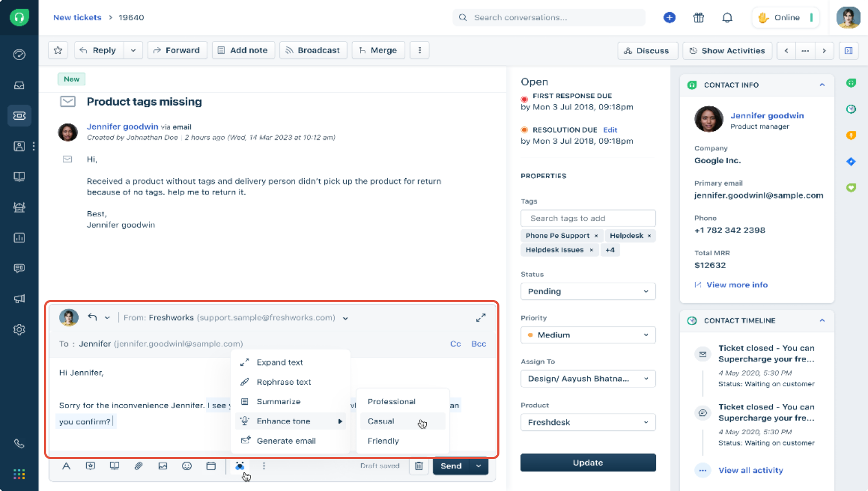Screen dimensions: 868x491
Task: Open the contacts icon in sidebar
Action: tap(19, 146)
